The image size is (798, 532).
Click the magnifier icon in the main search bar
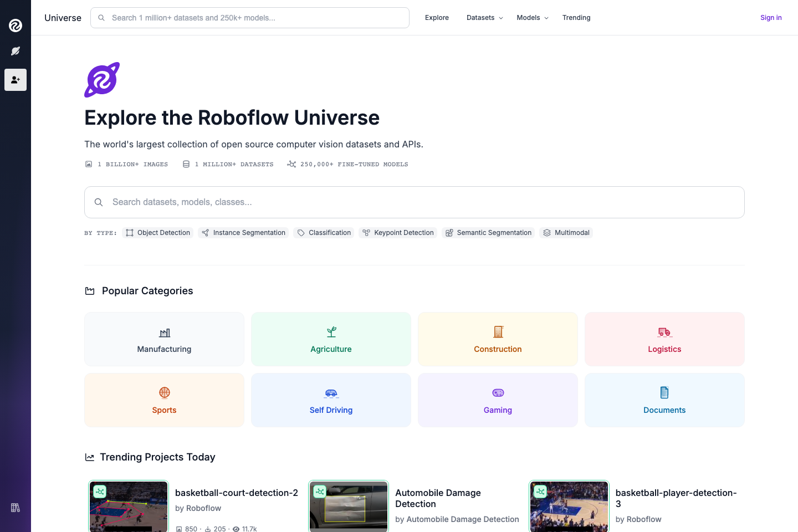point(99,202)
